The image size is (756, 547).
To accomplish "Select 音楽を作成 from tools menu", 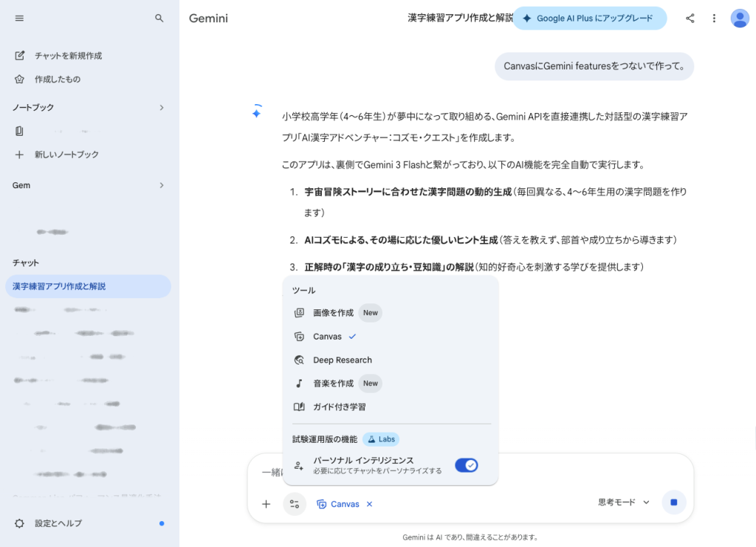I will point(391,384).
